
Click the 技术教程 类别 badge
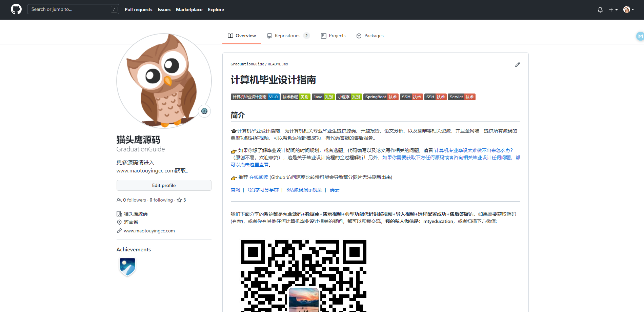295,97
